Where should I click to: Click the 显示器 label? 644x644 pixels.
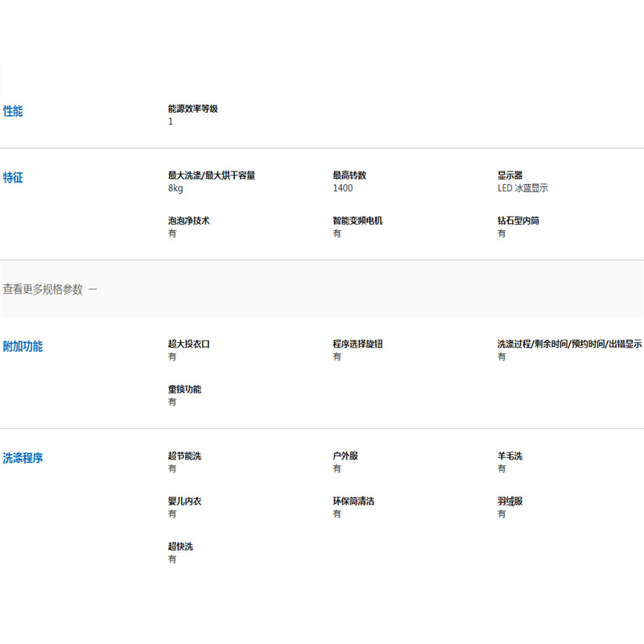coord(510,175)
